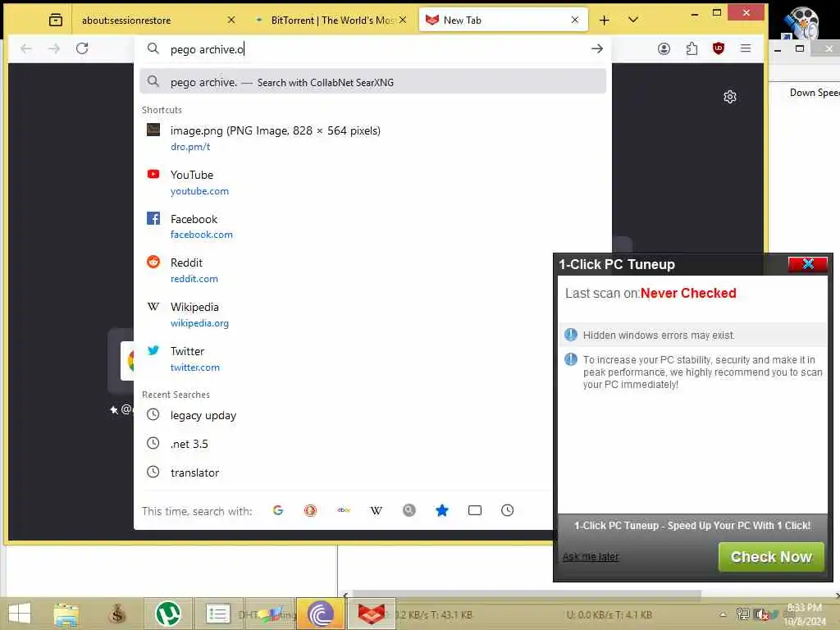Open the Facebook shortcut
The width and height of the screenshot is (840, 630).
(373, 226)
